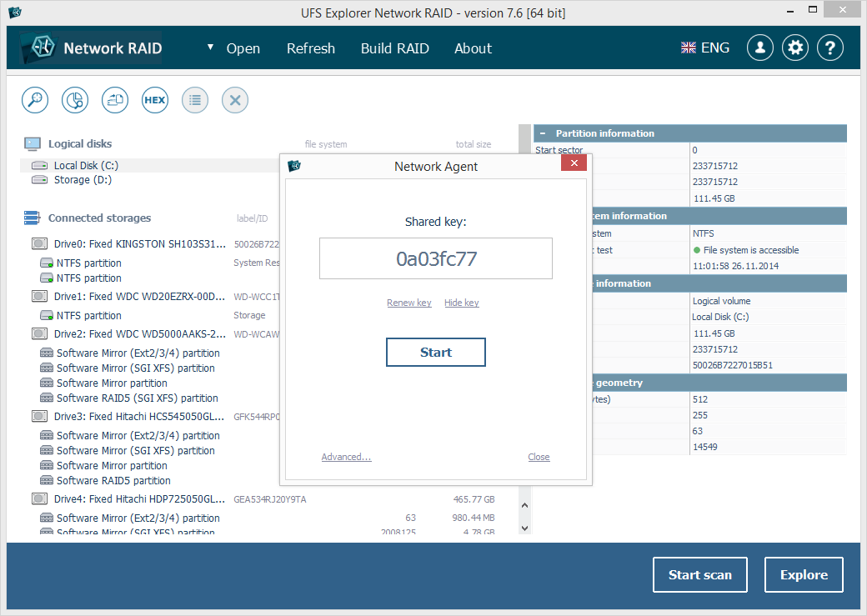Open the dropdown arrow beside Open
The height and width of the screenshot is (616, 867).
click(x=210, y=48)
